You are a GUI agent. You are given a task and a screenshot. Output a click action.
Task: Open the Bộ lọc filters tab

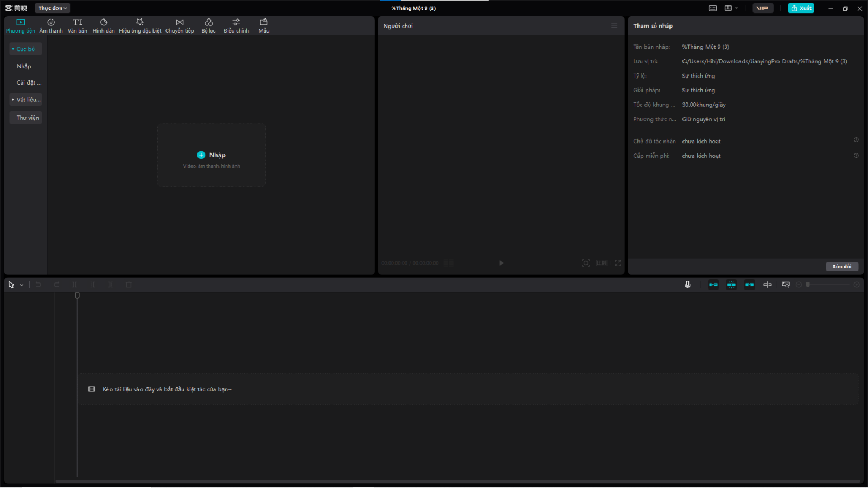tap(209, 25)
